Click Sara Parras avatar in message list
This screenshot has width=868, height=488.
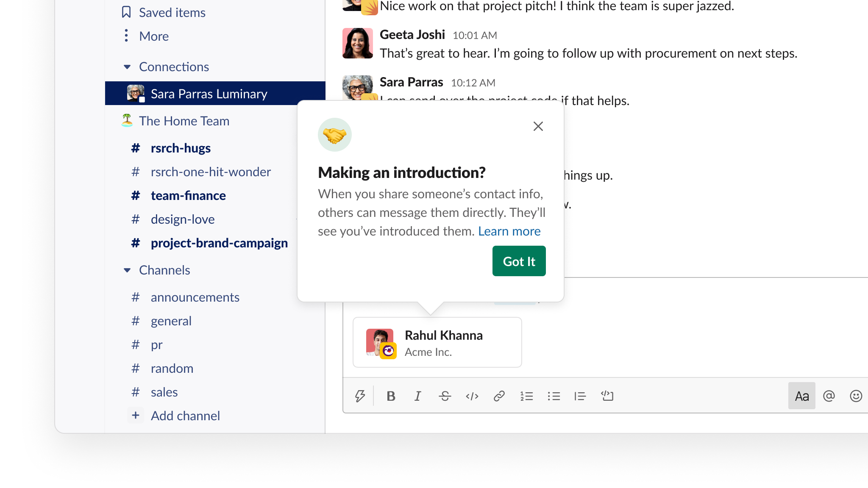click(358, 88)
